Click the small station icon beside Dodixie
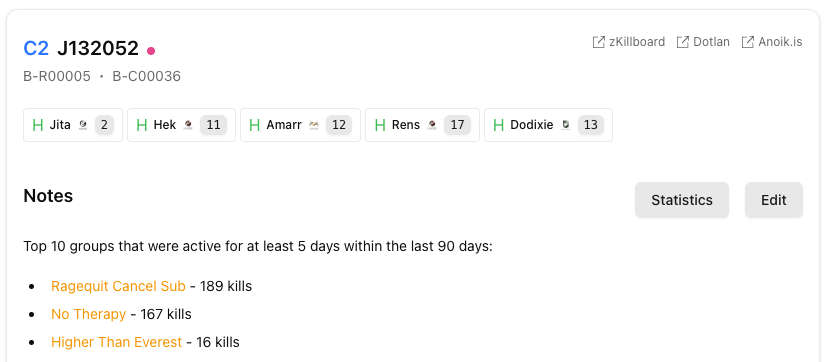 pyautogui.click(x=566, y=125)
